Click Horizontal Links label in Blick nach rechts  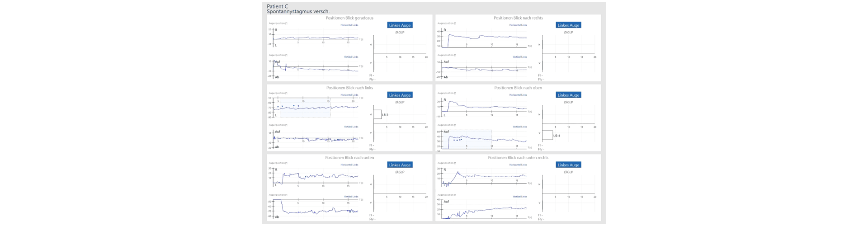coord(518,25)
